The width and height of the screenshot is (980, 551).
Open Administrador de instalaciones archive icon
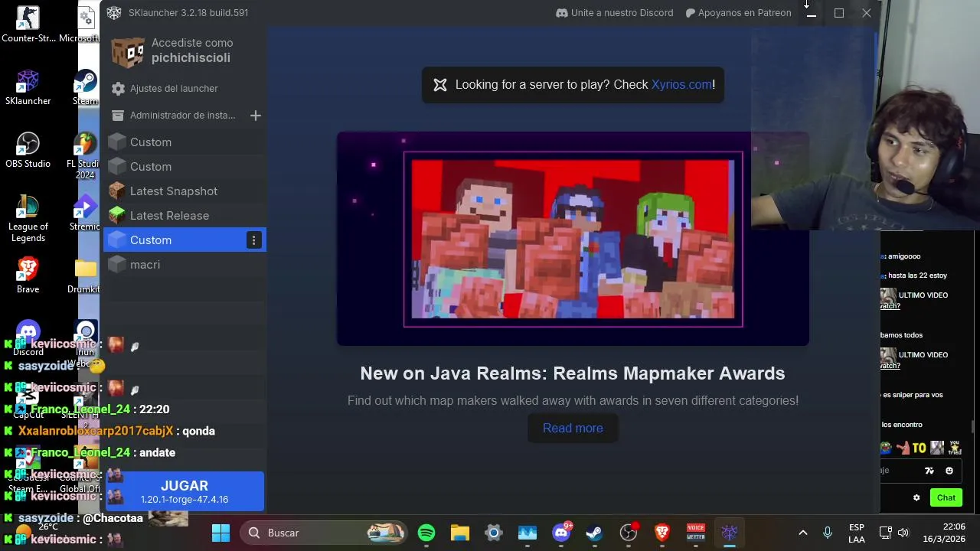[x=118, y=116]
